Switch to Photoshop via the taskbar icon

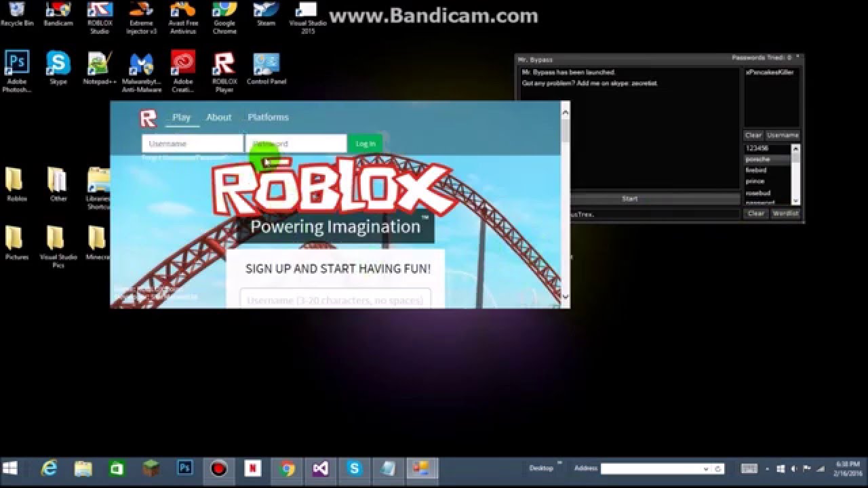click(184, 468)
